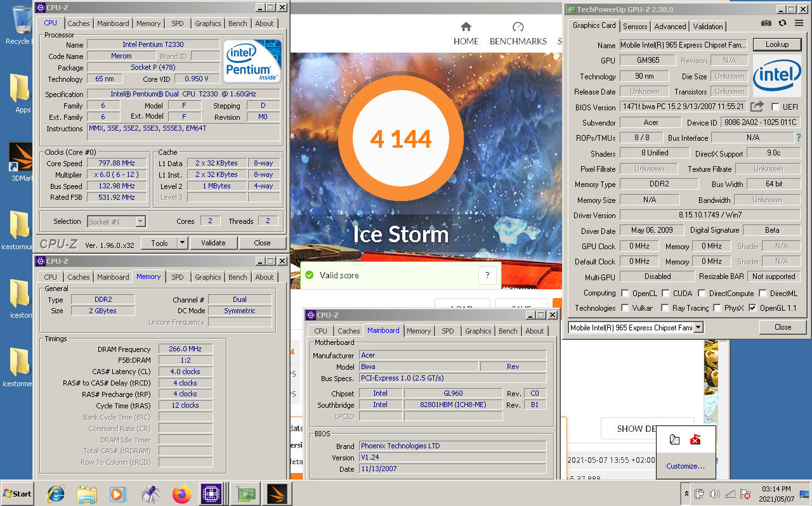Open Caches tab in CPU-Z processor window
Image resolution: width=812 pixels, height=506 pixels.
(79, 23)
